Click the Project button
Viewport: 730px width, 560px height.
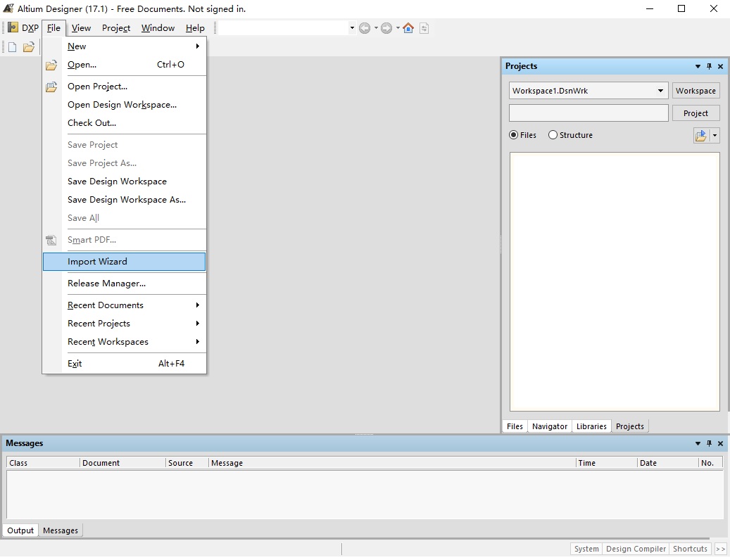[696, 113]
